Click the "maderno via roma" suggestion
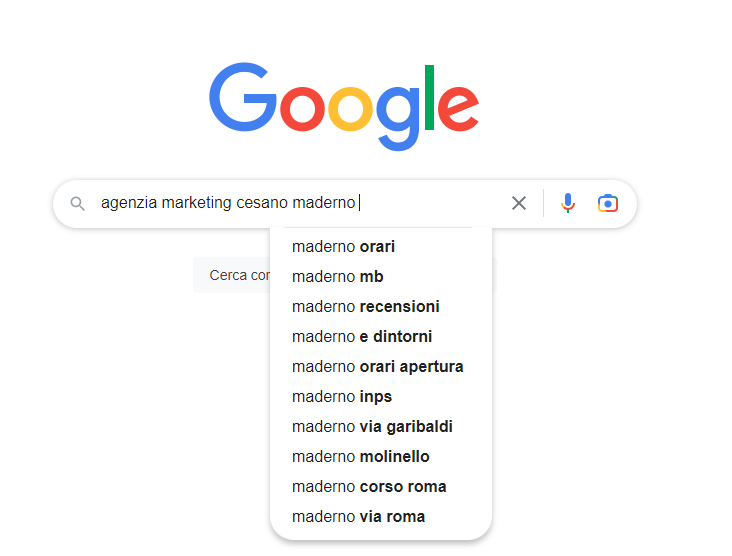Viewport: 732px width, 556px height. pyautogui.click(x=358, y=516)
